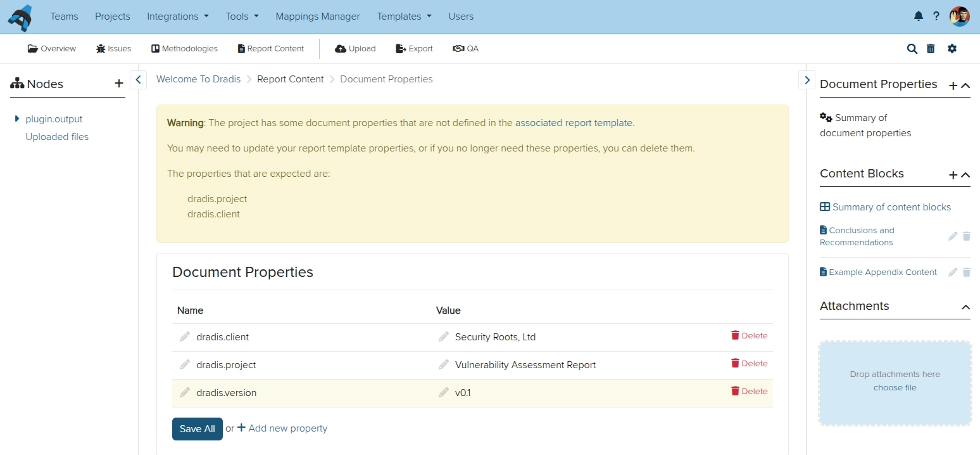The width and height of the screenshot is (980, 455).
Task: Click Vulnerability Assessment Report value text
Action: (x=525, y=365)
